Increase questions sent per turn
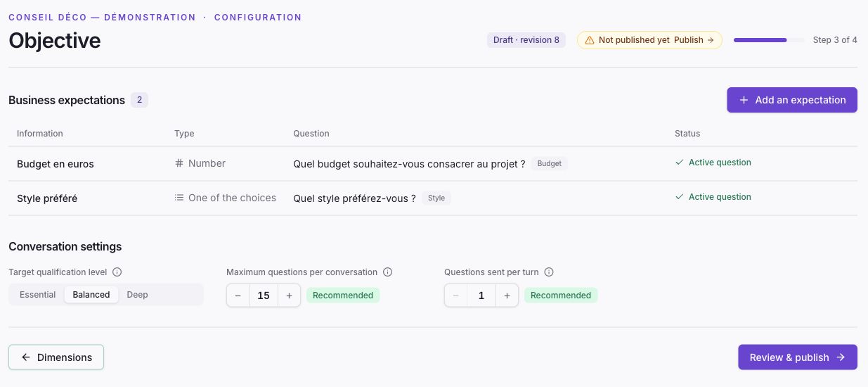Viewport: 868px width, 387px height. click(507, 296)
